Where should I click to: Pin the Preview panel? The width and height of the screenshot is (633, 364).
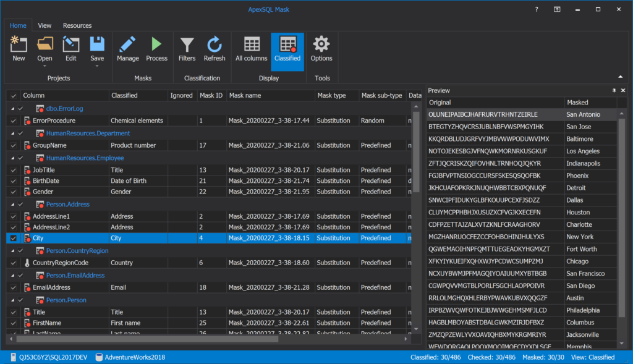click(614, 90)
